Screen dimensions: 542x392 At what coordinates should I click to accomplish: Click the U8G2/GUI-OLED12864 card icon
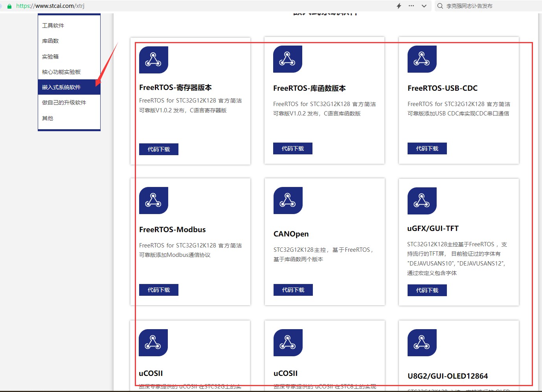[422, 343]
